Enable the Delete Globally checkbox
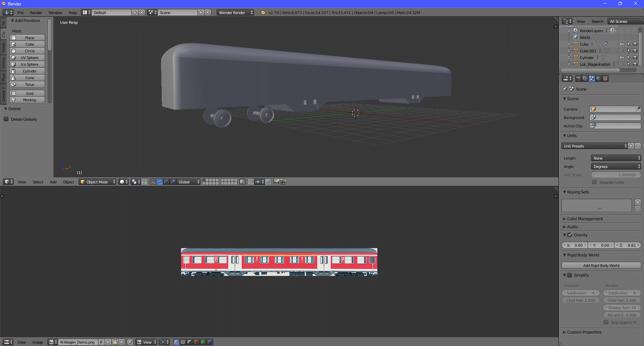 tap(6, 119)
